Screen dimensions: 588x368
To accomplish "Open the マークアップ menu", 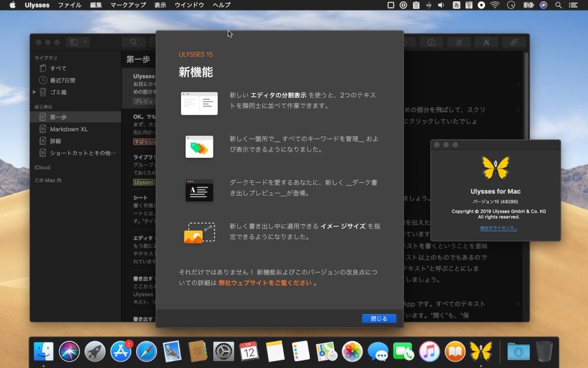I will click(127, 5).
